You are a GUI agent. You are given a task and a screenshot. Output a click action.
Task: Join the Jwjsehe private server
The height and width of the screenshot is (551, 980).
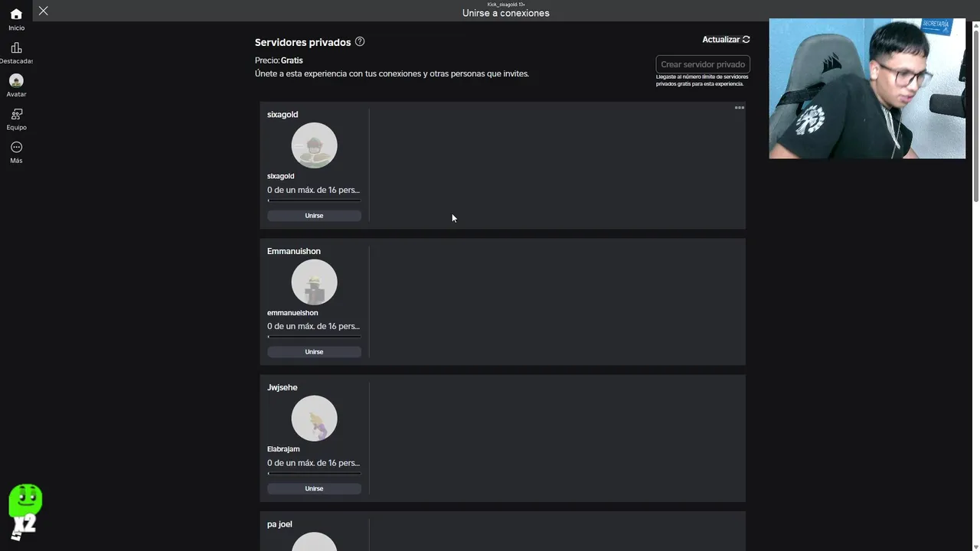click(314, 488)
